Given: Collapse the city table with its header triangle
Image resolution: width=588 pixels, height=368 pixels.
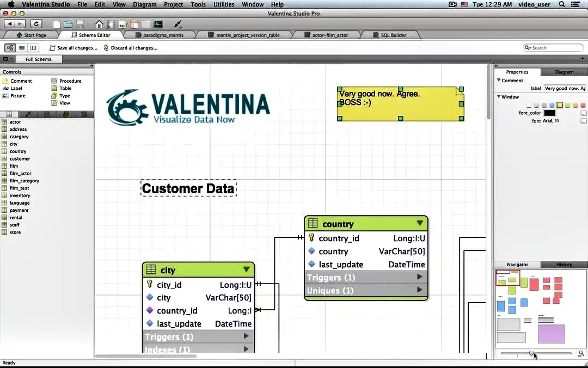Looking at the screenshot, I should (247, 269).
